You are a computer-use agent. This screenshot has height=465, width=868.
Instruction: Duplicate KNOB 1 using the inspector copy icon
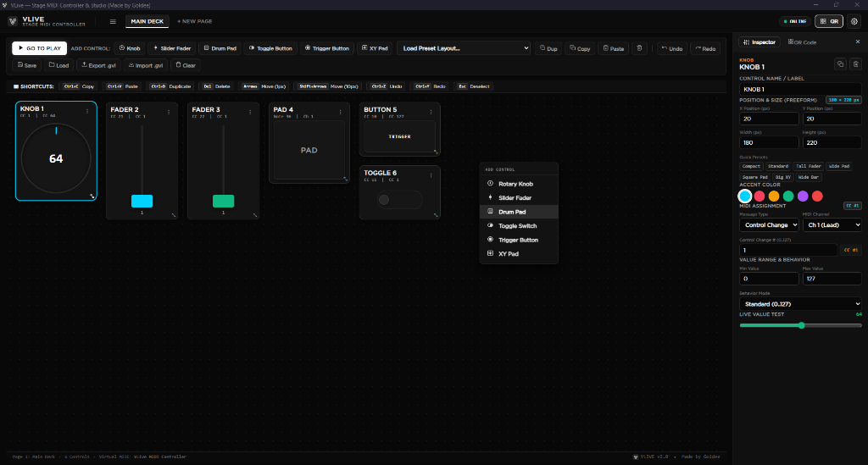coord(840,64)
